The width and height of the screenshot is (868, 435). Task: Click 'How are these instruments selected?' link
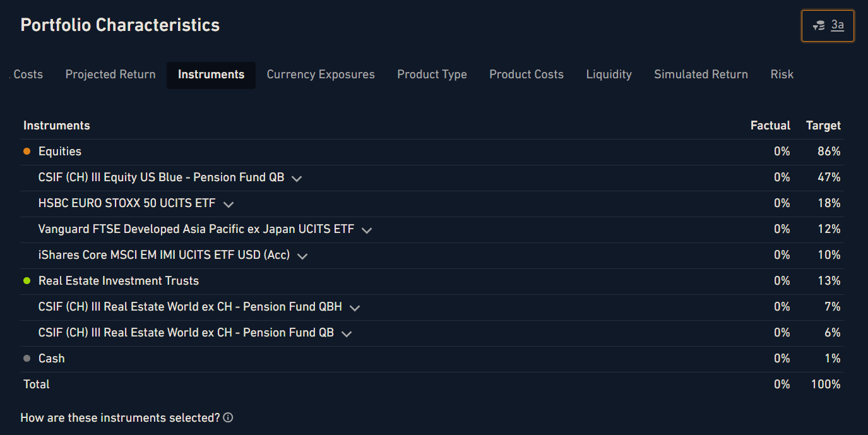(x=120, y=418)
